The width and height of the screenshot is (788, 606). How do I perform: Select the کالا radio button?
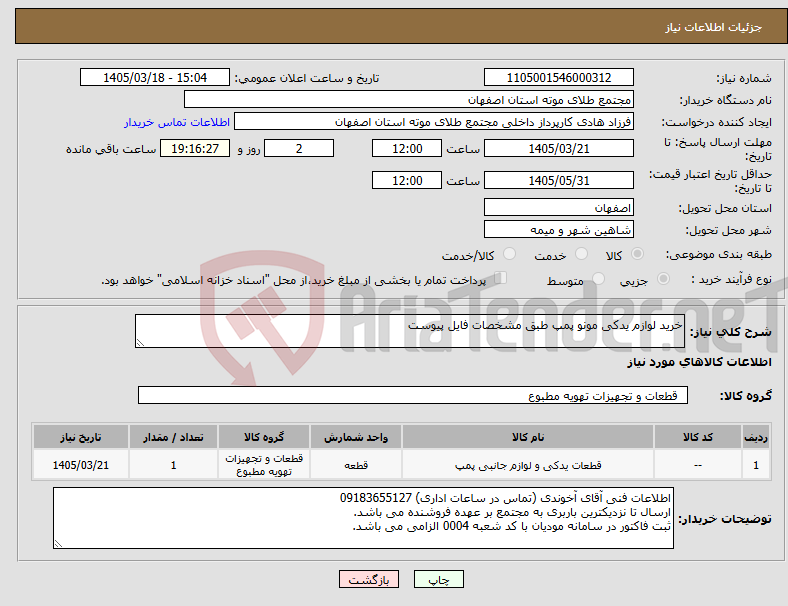coord(637,254)
